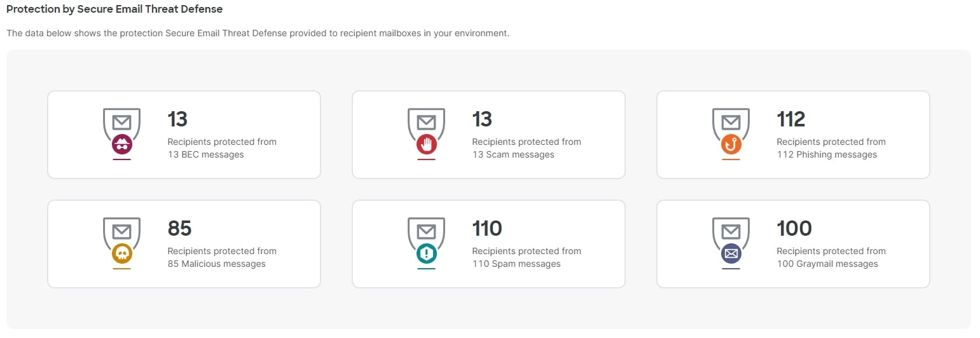Open the '100 Graymail messages' text
The height and width of the screenshot is (338, 980).
[827, 264]
